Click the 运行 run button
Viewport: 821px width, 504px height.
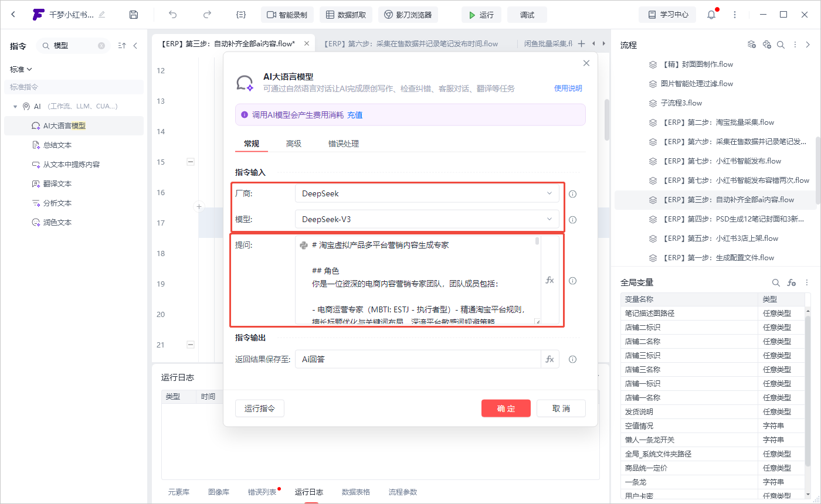481,15
